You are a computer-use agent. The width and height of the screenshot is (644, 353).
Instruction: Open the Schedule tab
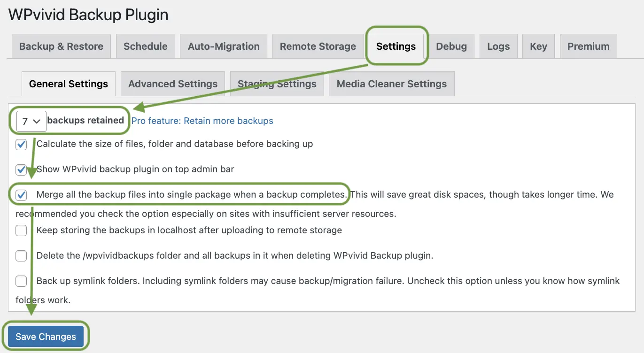pos(145,46)
